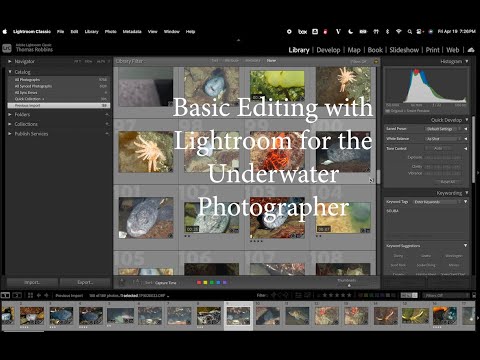Image resolution: width=480 pixels, height=360 pixels.
Task: Go forward with the filmstrip right arrow
Action: point(46,295)
